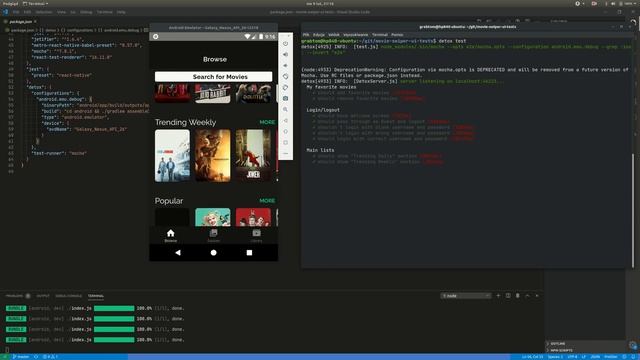This screenshot has height=360, width=640.
Task: Open Terminal app menu in top bar
Action: point(36,4)
